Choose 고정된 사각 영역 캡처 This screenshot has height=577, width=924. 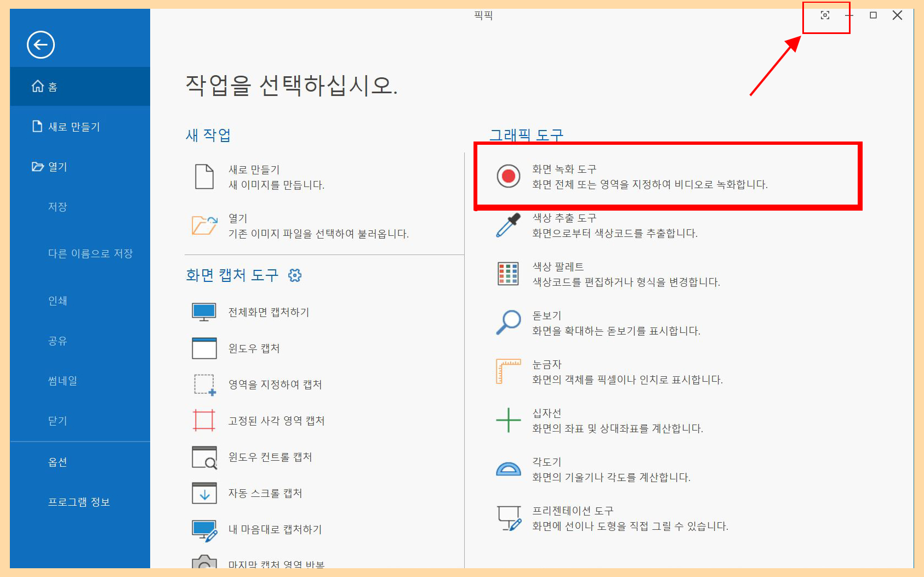tap(276, 421)
